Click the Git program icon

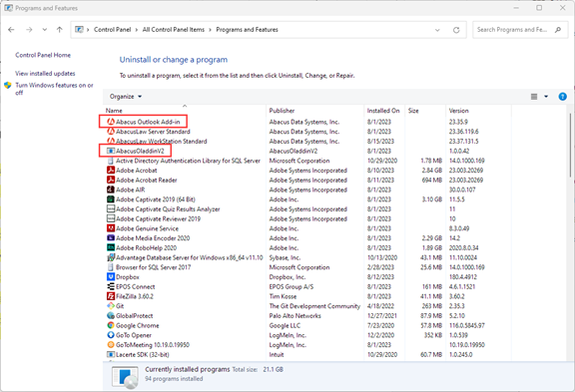click(111, 306)
